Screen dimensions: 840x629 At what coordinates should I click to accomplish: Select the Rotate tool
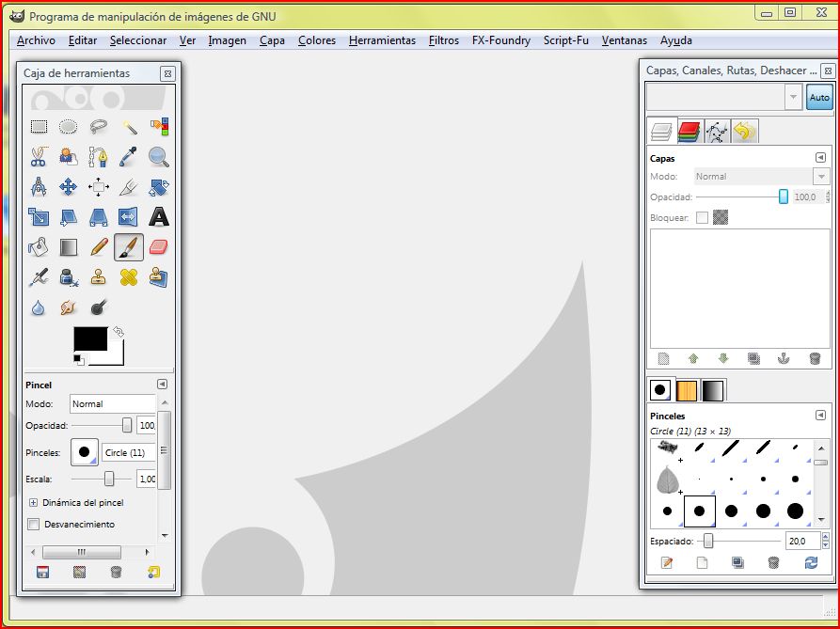tap(159, 187)
